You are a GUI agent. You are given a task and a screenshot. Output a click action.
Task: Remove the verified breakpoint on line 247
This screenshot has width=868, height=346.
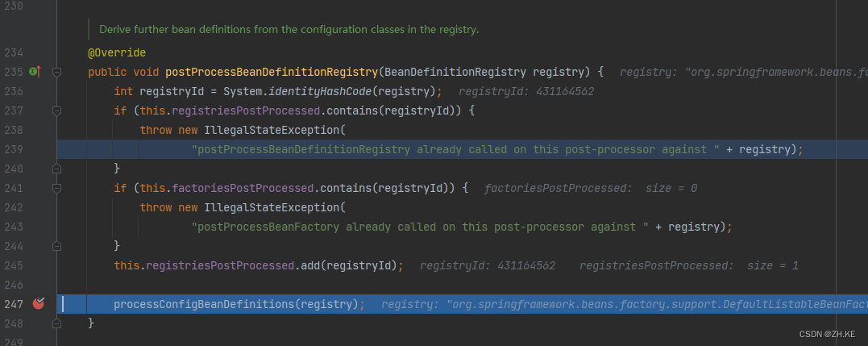click(x=39, y=303)
